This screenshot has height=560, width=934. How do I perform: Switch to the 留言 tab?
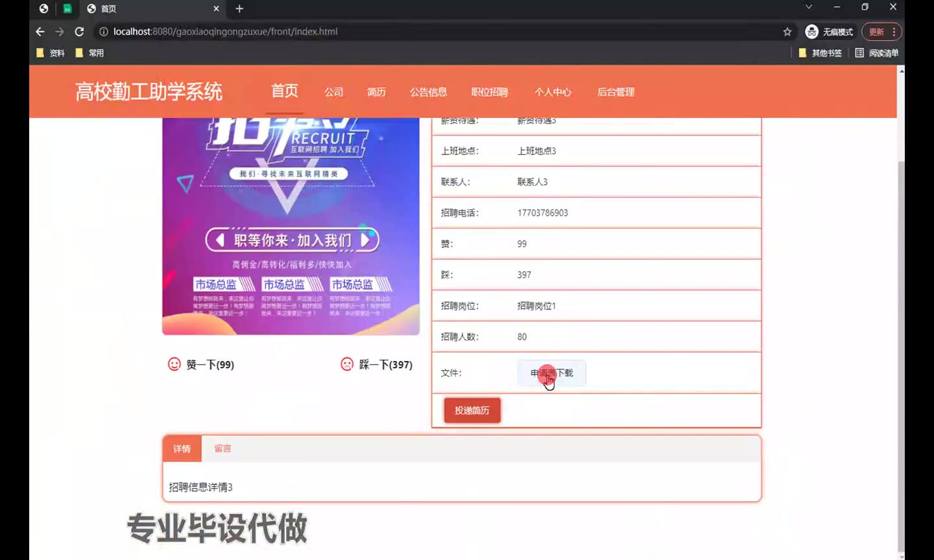[x=222, y=449]
